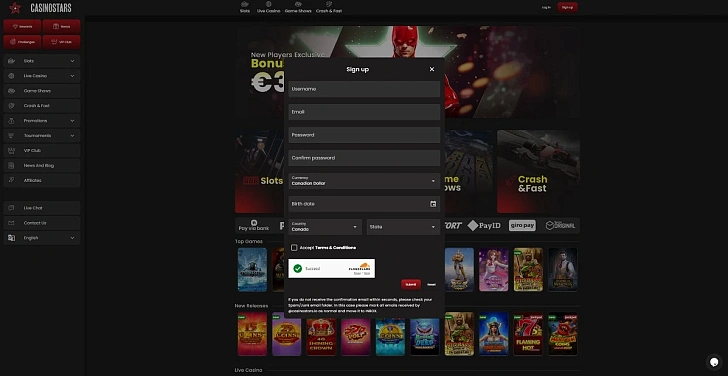Open the State dropdown
728x376 pixels.
(403, 227)
